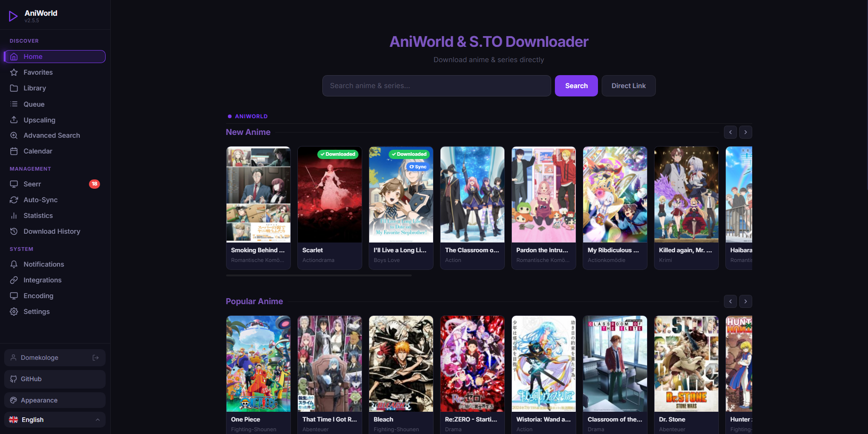Click the Advanced Search magnifier icon
Screen dimensions: 868x434
14,135
